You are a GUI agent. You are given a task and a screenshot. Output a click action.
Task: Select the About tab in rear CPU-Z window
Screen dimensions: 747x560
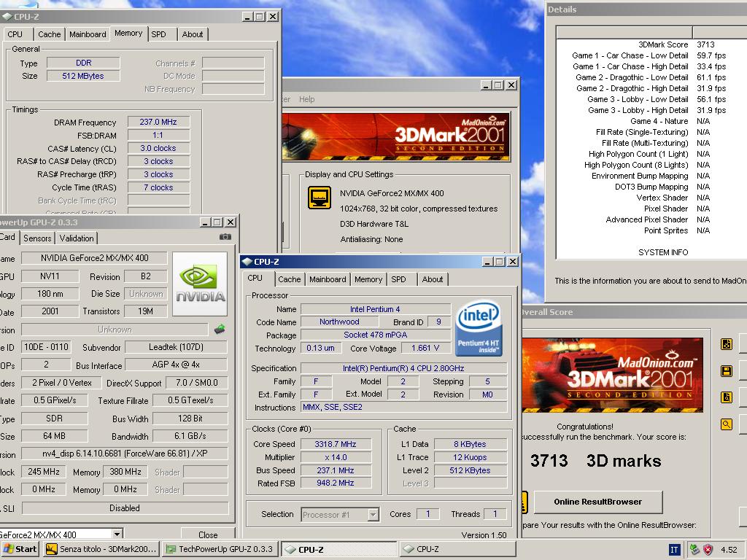[193, 34]
